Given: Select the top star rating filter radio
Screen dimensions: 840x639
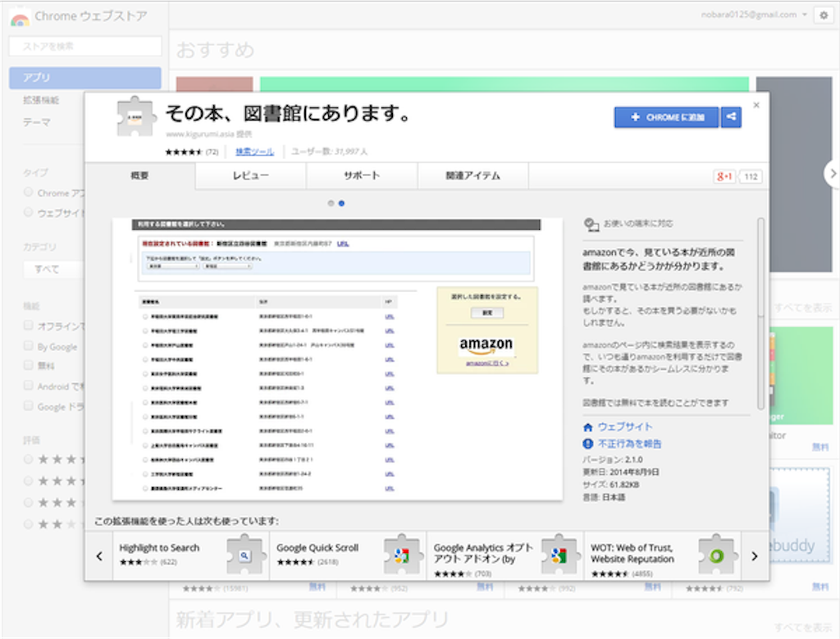Looking at the screenshot, I should click(x=29, y=459).
